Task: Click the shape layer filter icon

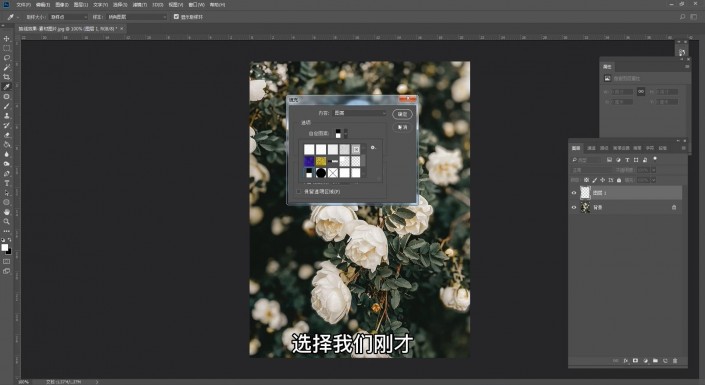Action: point(636,160)
